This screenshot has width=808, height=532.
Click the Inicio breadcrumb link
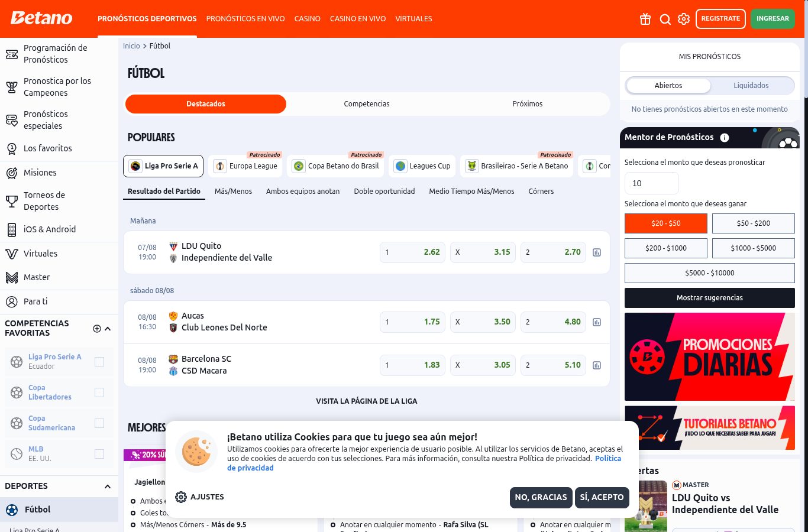(131, 46)
